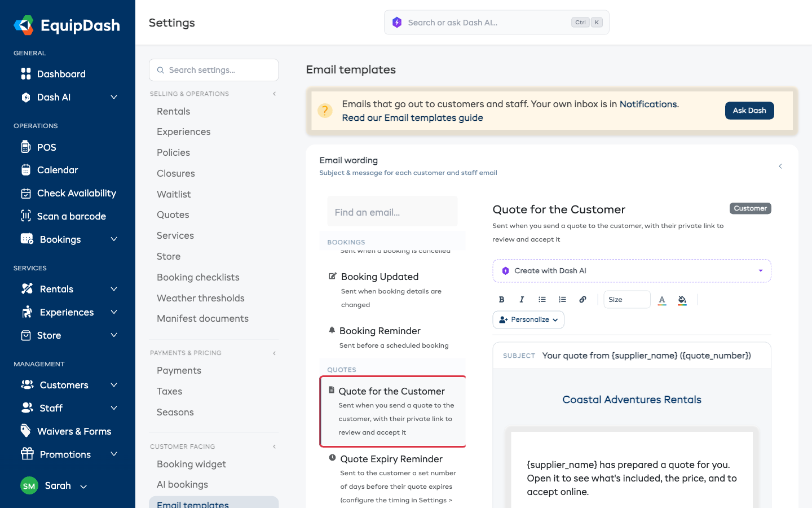This screenshot has width=812, height=508.
Task: Open the Notifications link in the banner
Action: (x=648, y=104)
